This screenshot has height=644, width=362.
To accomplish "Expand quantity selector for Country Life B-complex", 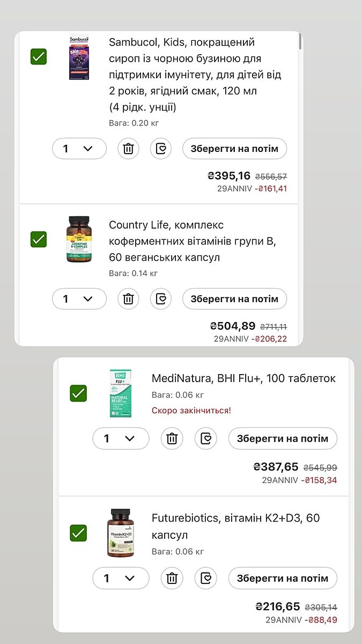I will tap(79, 299).
